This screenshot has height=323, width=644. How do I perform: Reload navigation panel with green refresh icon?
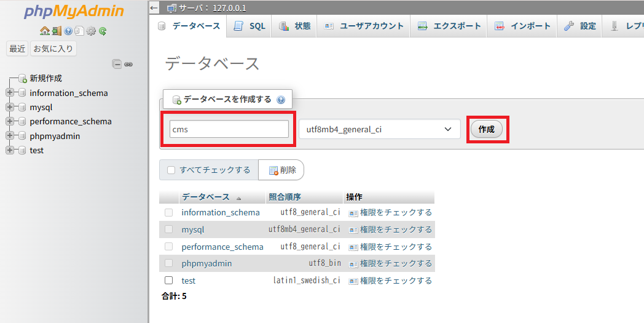point(103,31)
